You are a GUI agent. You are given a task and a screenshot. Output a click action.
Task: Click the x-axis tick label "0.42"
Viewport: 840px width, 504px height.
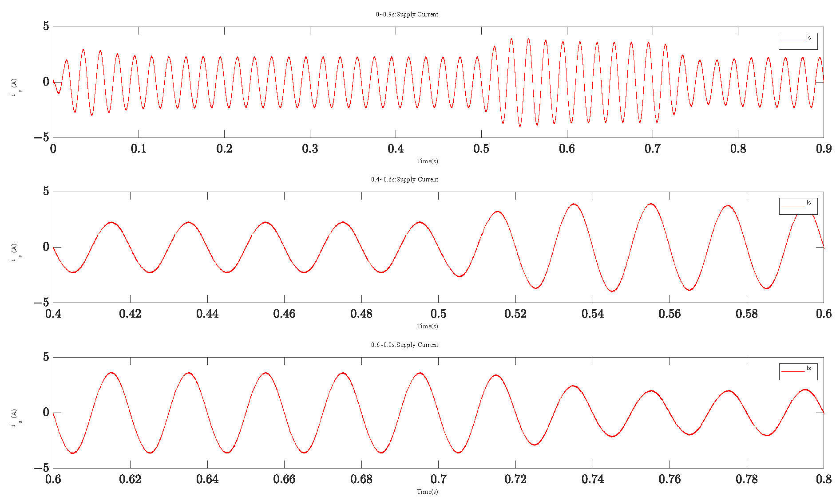pyautogui.click(x=130, y=314)
